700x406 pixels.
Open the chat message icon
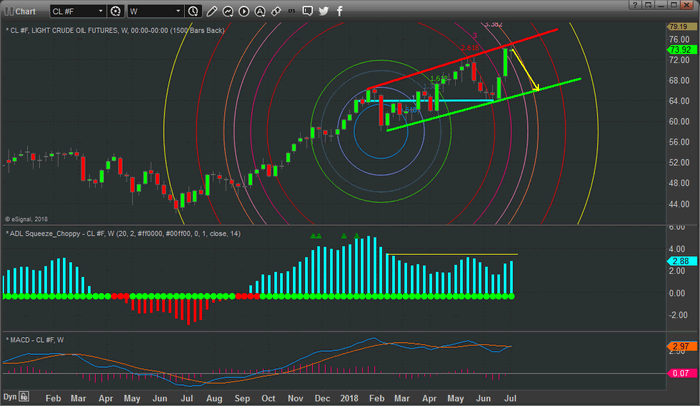pos(308,11)
